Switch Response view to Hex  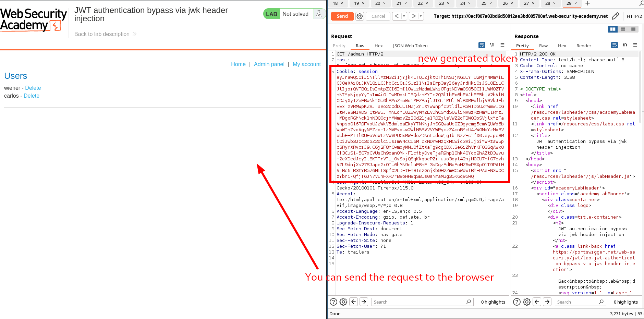tap(562, 46)
